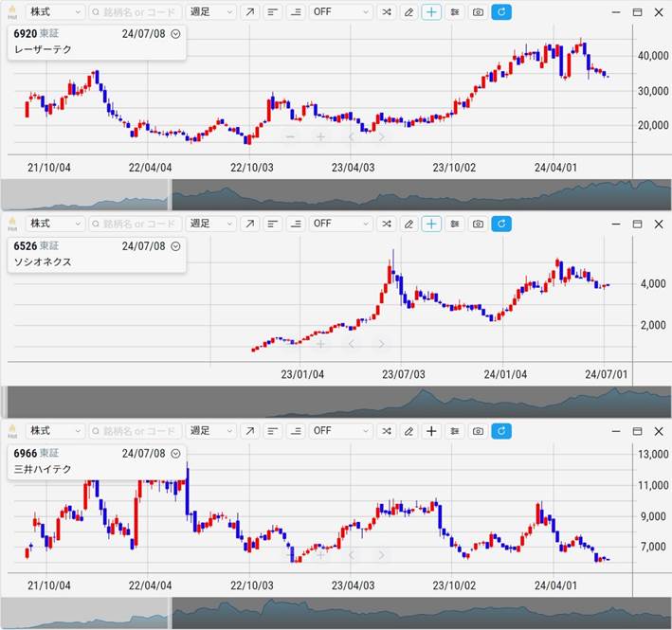This screenshot has height=630, width=672.
Task: Open chart settings sliders icon in Socionext toolbar
Action: click(455, 224)
